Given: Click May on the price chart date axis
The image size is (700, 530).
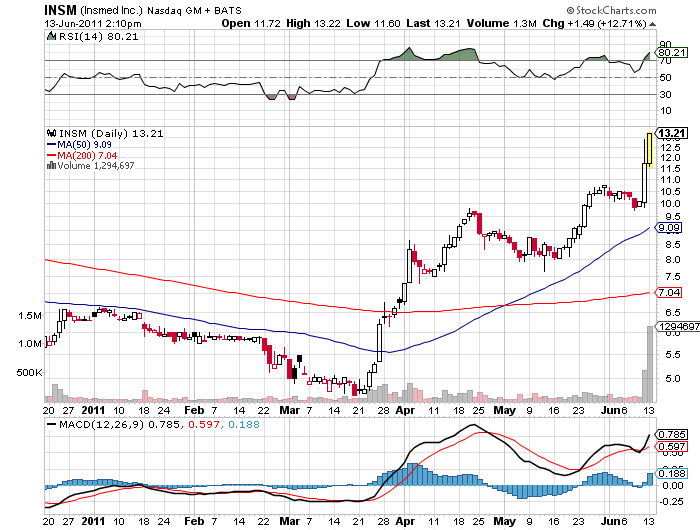Looking at the screenshot, I should [504, 410].
